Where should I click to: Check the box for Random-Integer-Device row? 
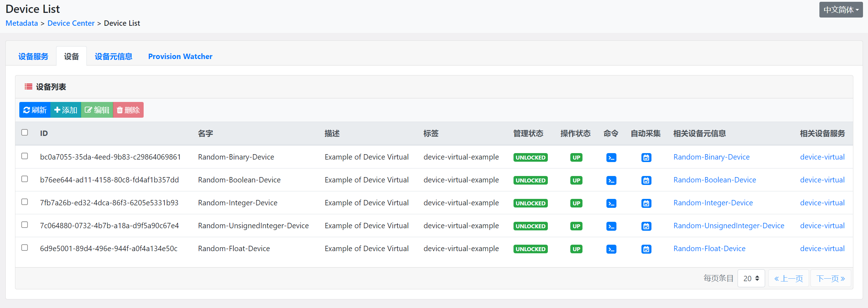pos(25,202)
